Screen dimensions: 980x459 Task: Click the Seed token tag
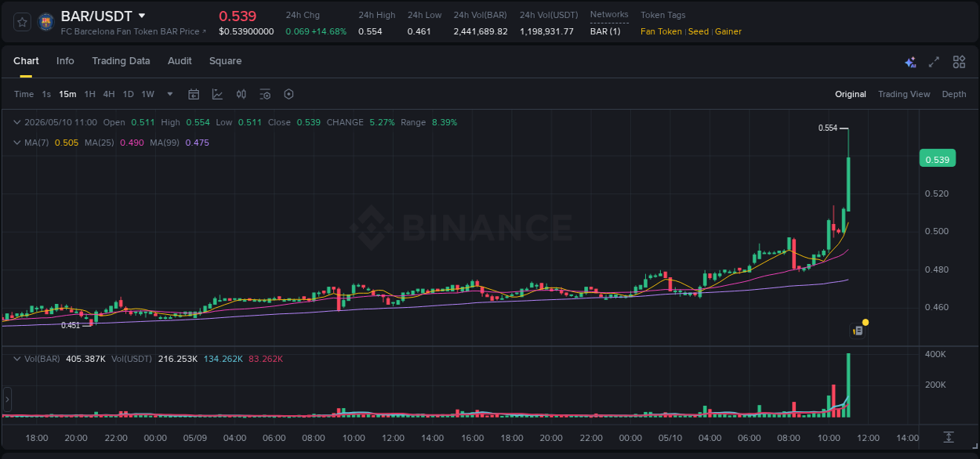(x=699, y=31)
